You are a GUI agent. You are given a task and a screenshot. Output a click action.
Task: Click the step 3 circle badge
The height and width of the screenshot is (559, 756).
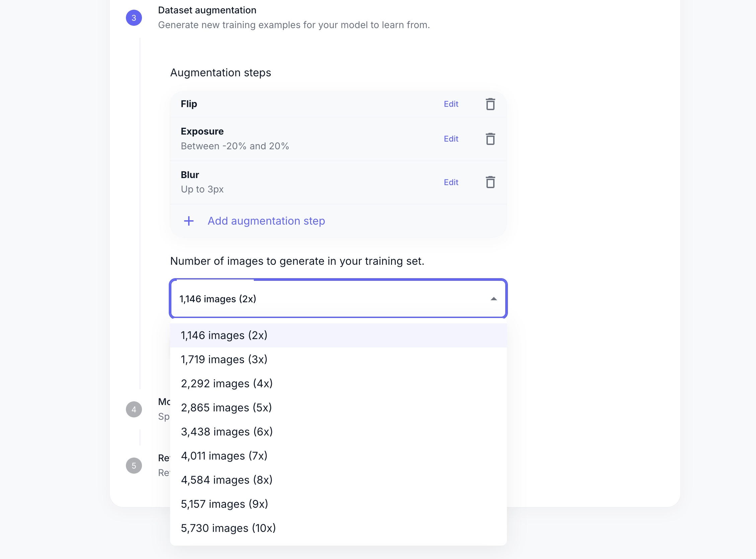pos(134,18)
